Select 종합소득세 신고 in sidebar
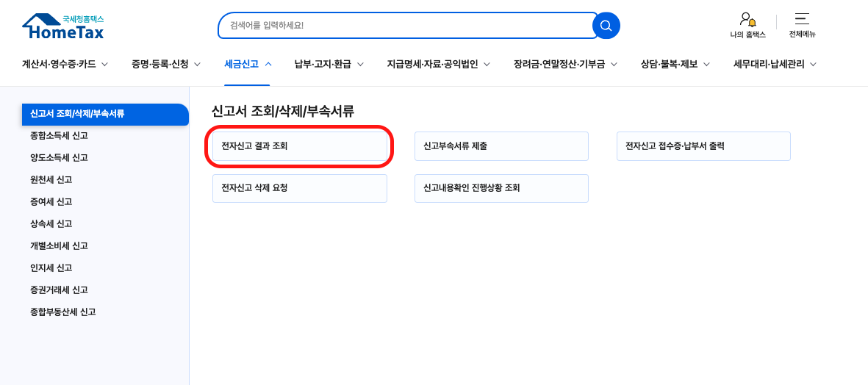Screen dimensions: 868x385 click(59, 135)
